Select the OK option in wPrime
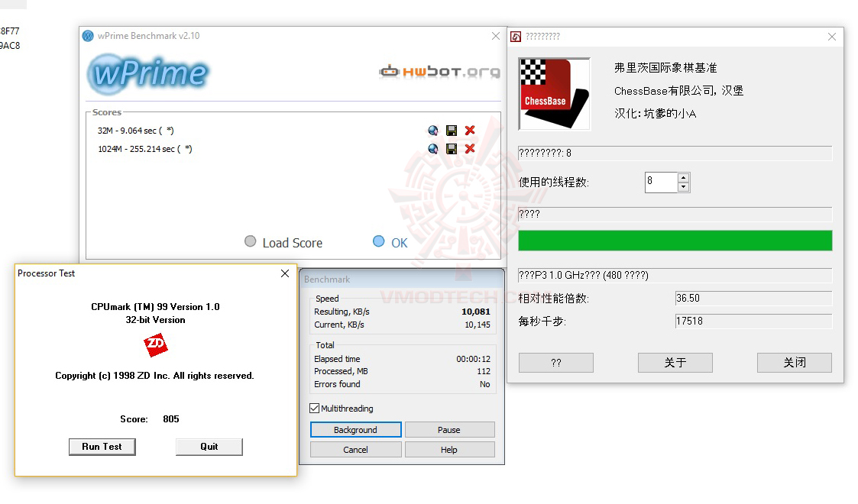This screenshot has width=858, height=504. click(390, 242)
